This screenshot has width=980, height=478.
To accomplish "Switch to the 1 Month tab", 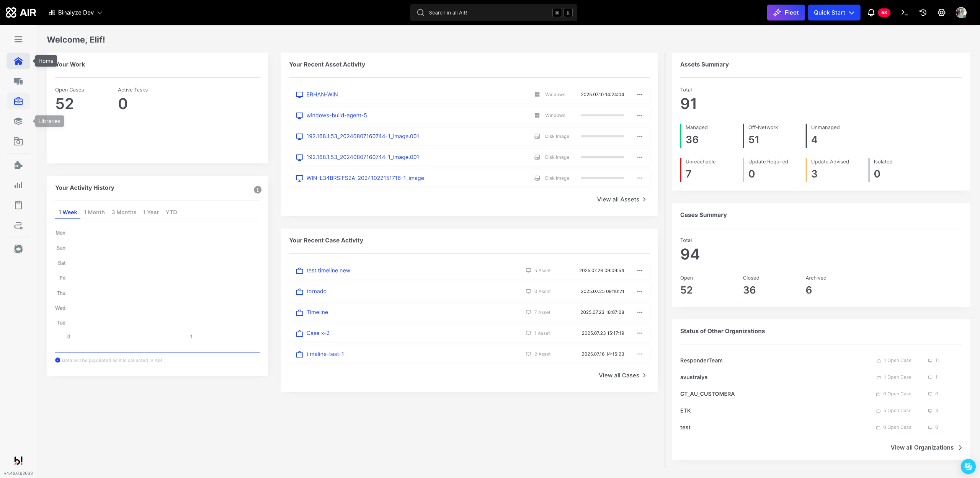I will click(x=94, y=212).
